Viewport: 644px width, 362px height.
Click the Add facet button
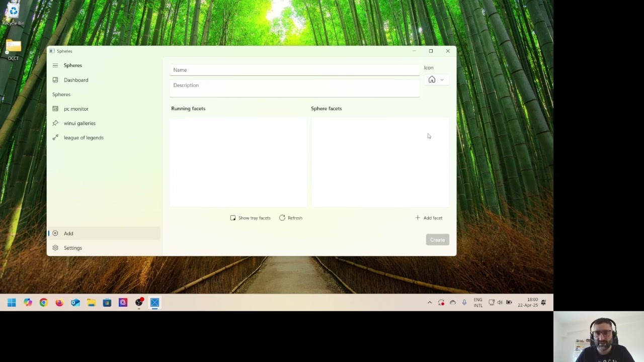coord(429,218)
